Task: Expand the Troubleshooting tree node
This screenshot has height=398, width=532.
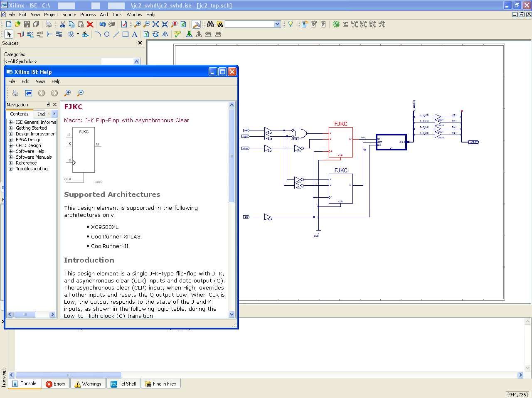Action: (10, 169)
